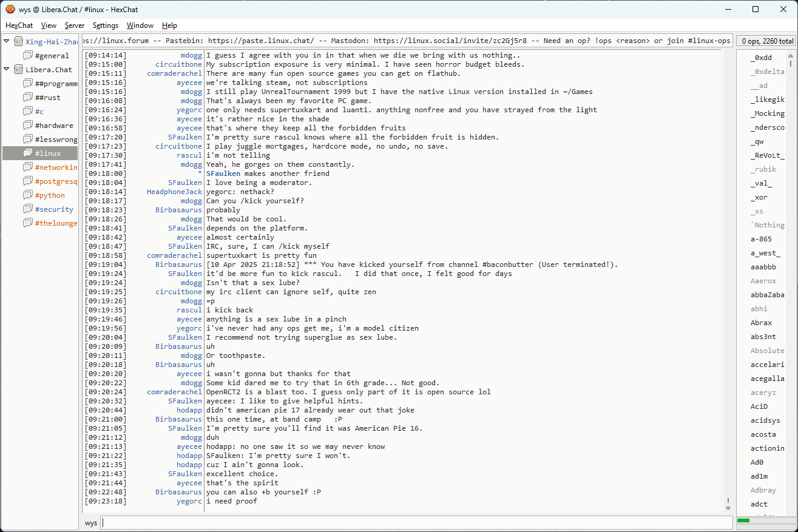
Task: Click the message input field
Action: click(416, 523)
